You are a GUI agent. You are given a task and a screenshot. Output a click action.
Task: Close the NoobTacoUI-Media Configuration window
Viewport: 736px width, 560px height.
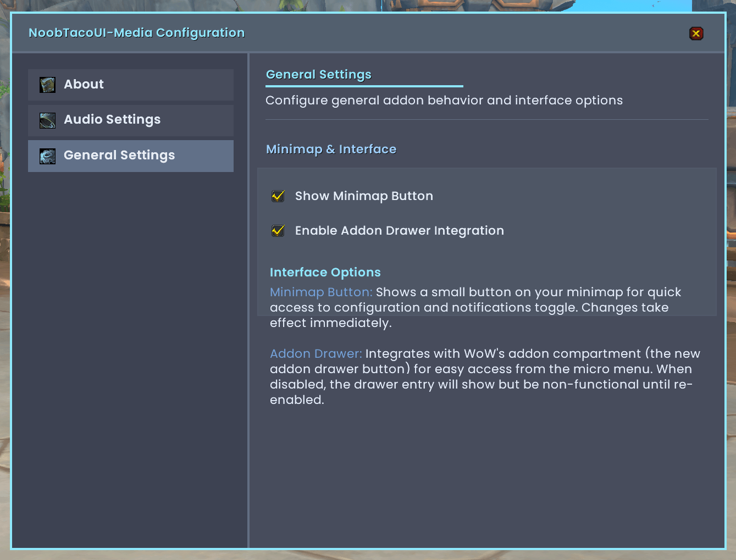pyautogui.click(x=696, y=34)
